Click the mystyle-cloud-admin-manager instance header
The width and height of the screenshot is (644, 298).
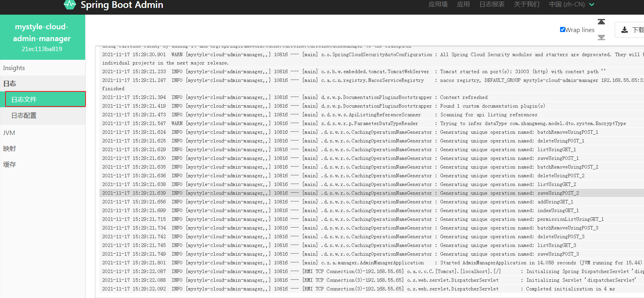(x=42, y=37)
